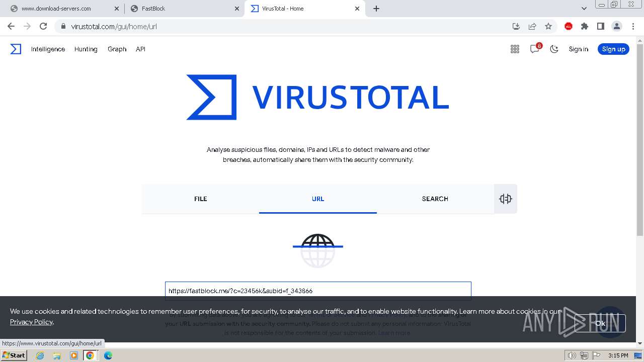This screenshot has height=362, width=644.
Task: Launch Internet Explorer from taskbar
Action: [40, 355]
